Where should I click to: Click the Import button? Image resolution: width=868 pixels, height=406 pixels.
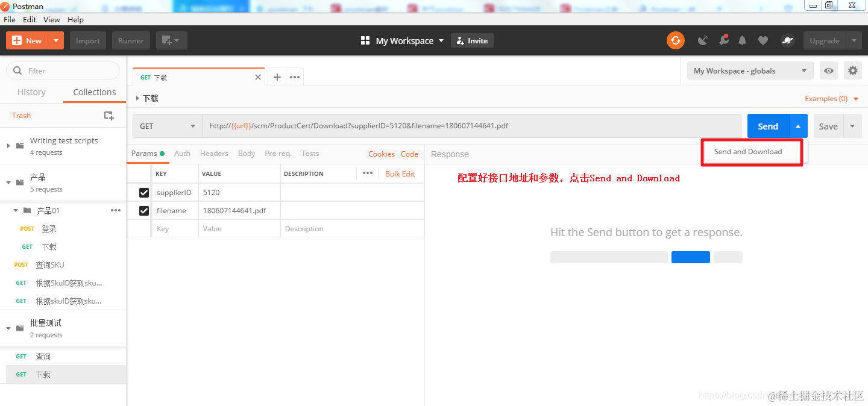click(88, 40)
